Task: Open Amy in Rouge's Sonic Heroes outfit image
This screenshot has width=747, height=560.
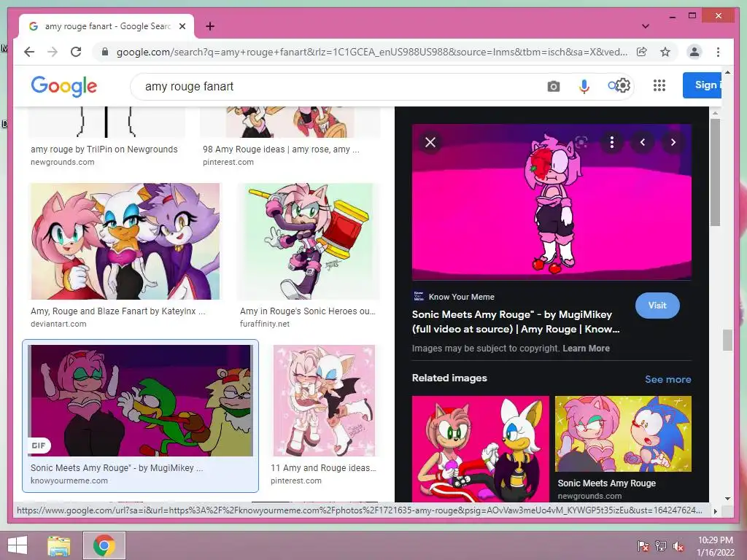Action: tap(309, 241)
